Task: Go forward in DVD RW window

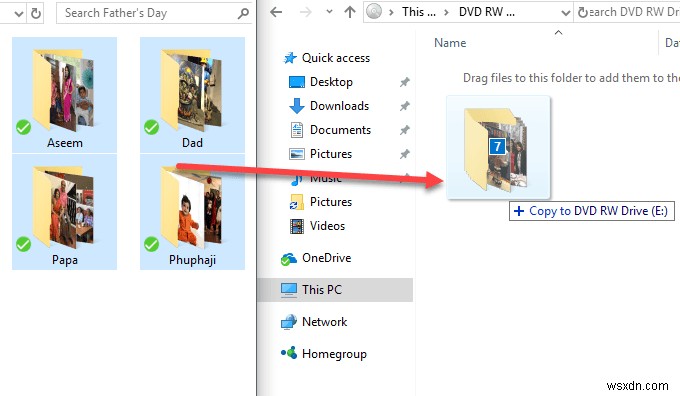Action: pos(306,12)
